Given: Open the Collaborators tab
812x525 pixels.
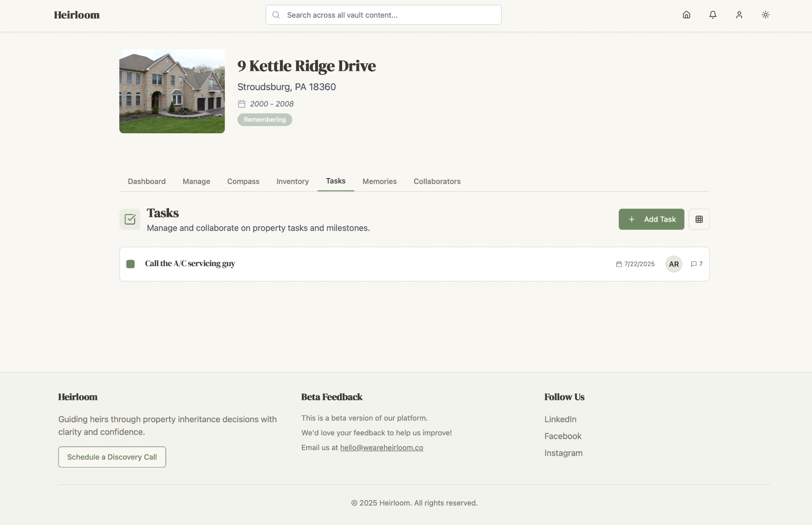Looking at the screenshot, I should 437,181.
